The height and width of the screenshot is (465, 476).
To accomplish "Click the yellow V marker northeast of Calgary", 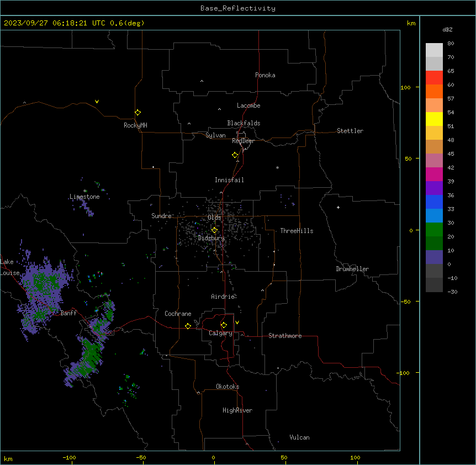I will [x=237, y=323].
